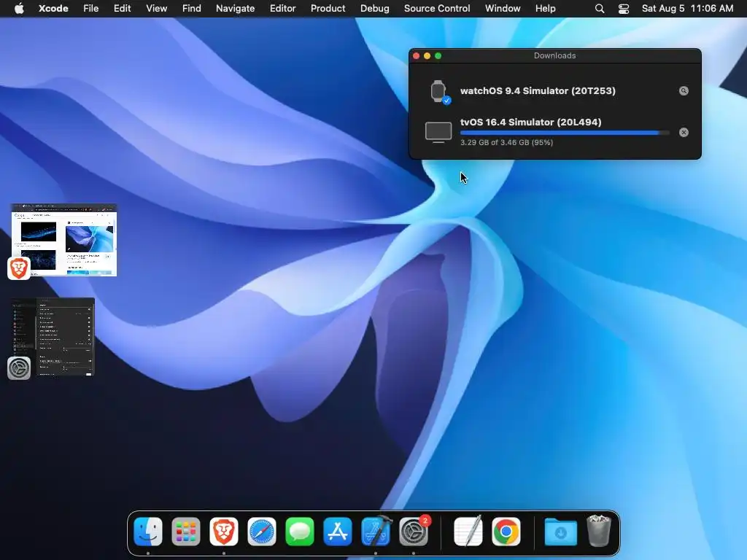Open the Trash from the Dock
Viewport: 747px width, 560px height.
pos(599,532)
